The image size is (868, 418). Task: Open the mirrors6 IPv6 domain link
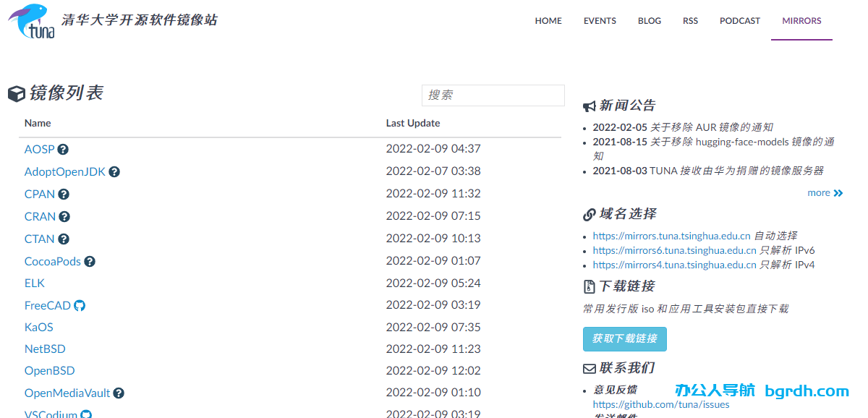pyautogui.click(x=674, y=250)
